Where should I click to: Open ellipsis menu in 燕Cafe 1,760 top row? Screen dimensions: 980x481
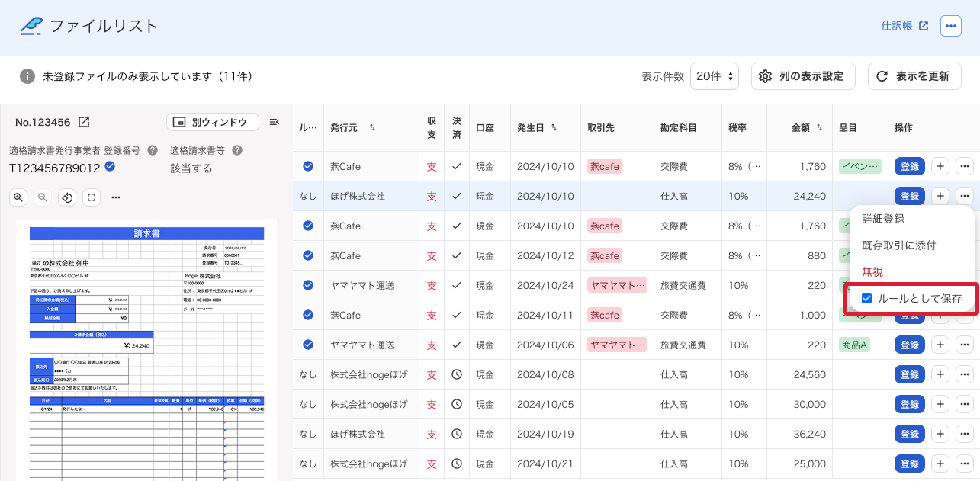click(x=965, y=166)
